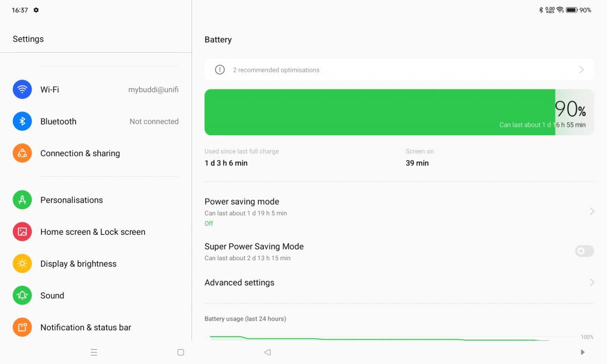The image size is (607, 364).
Task: Tap the Personalisations icon
Action: pos(22,200)
